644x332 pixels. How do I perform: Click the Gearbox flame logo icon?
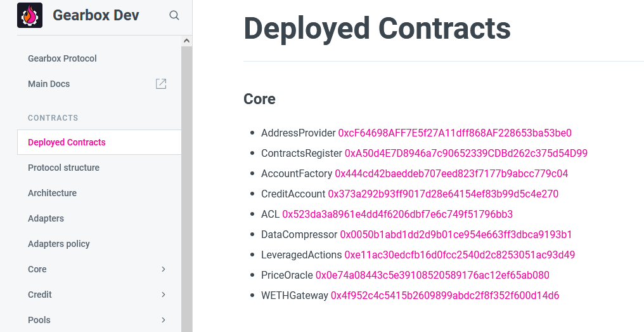click(x=30, y=15)
